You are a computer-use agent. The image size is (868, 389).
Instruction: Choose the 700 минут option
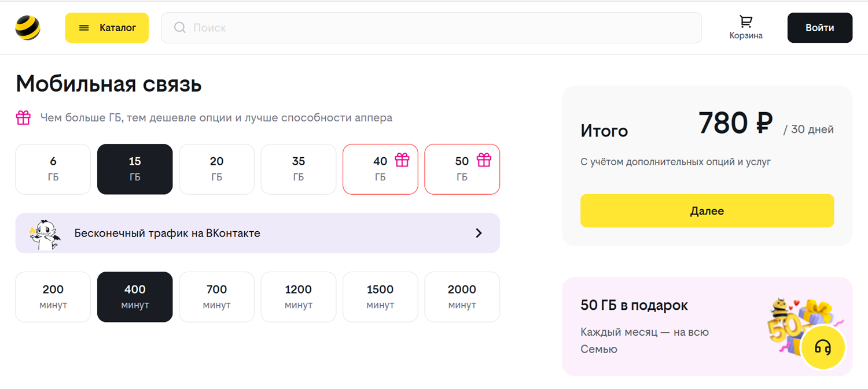[x=216, y=297]
